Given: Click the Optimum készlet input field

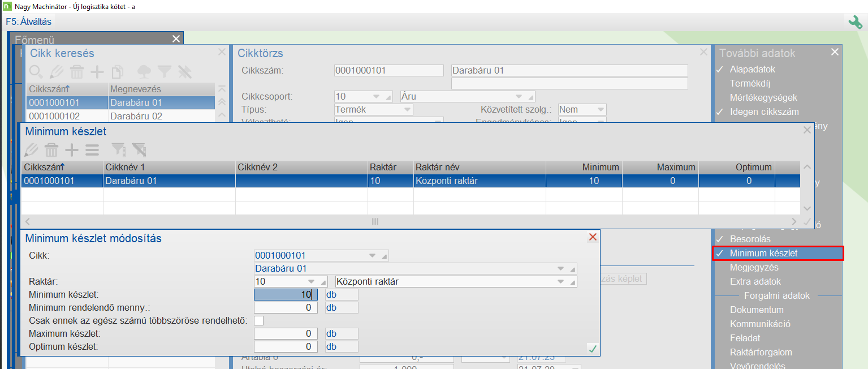Looking at the screenshot, I should (x=286, y=346).
